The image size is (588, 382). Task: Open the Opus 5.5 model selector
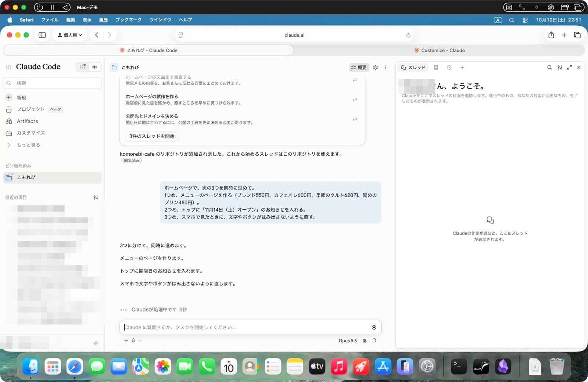coord(348,340)
